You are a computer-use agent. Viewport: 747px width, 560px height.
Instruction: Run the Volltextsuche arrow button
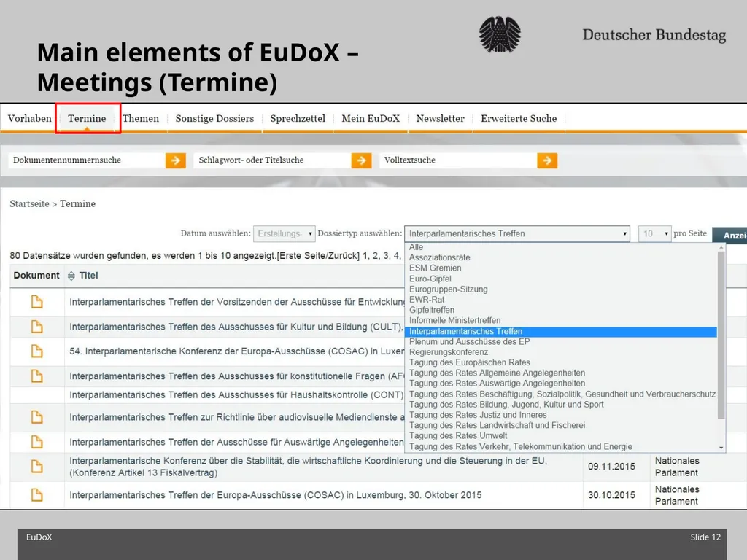tap(547, 160)
